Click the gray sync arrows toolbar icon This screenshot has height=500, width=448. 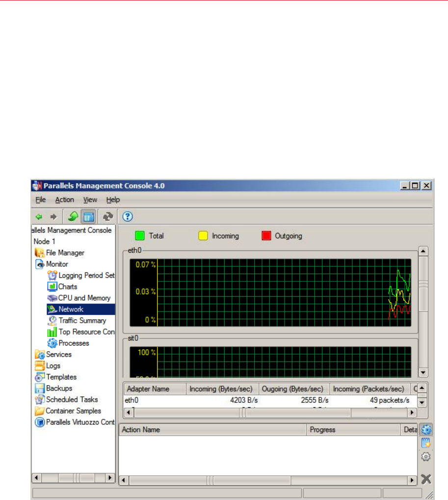click(x=108, y=217)
